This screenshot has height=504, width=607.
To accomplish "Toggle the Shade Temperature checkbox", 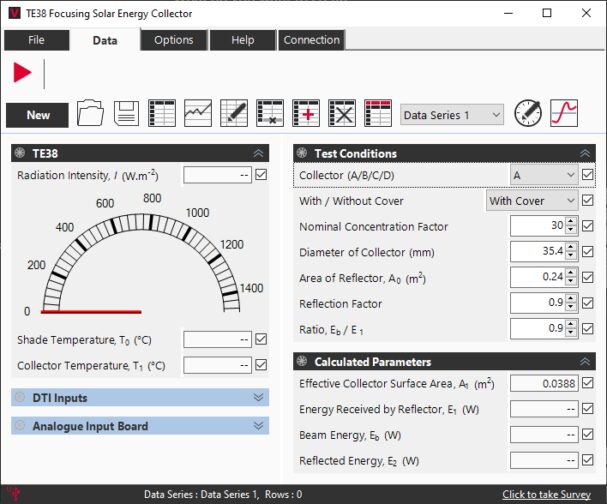I will pyautogui.click(x=261, y=339).
